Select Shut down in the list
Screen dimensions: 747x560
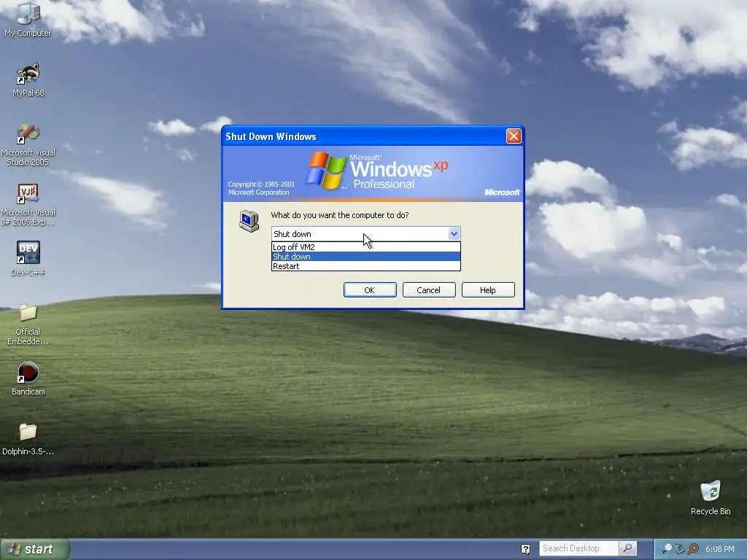coord(366,257)
